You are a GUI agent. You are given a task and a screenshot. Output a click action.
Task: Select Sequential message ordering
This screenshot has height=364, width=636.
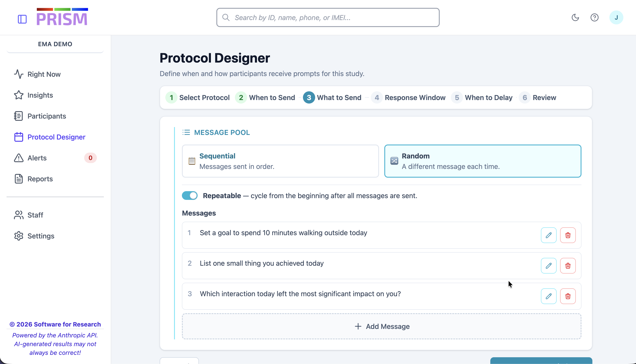[x=280, y=161]
